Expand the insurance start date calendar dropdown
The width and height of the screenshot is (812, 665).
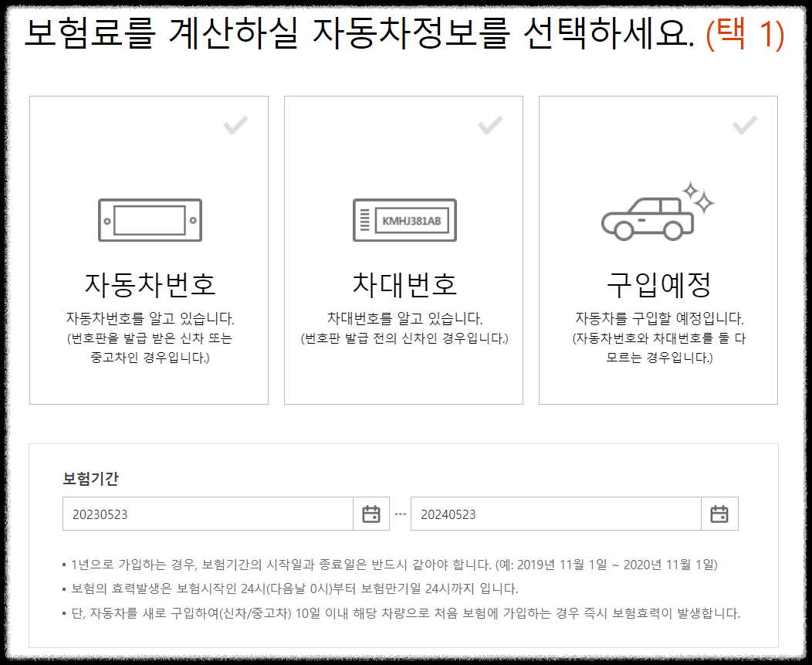click(371, 513)
